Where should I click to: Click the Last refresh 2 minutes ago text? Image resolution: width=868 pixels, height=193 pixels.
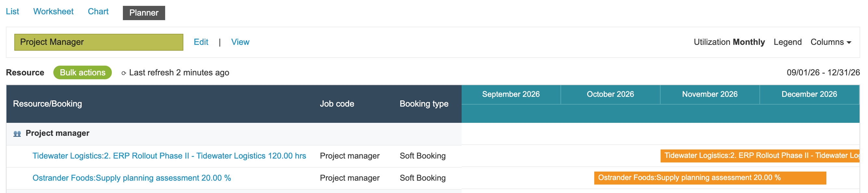point(179,73)
